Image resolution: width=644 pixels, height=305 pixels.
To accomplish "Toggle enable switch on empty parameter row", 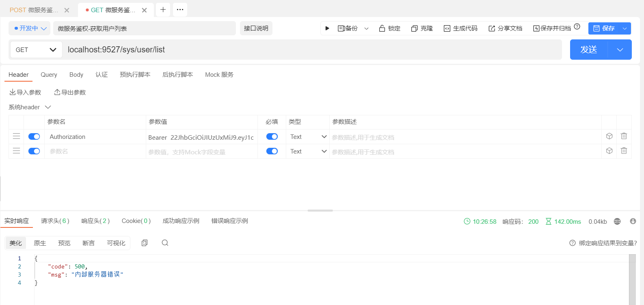I will click(x=34, y=151).
